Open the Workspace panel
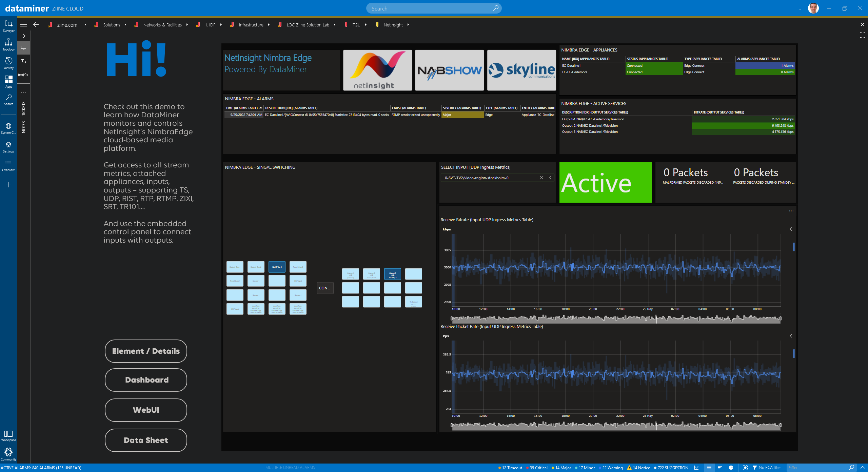 [8, 436]
